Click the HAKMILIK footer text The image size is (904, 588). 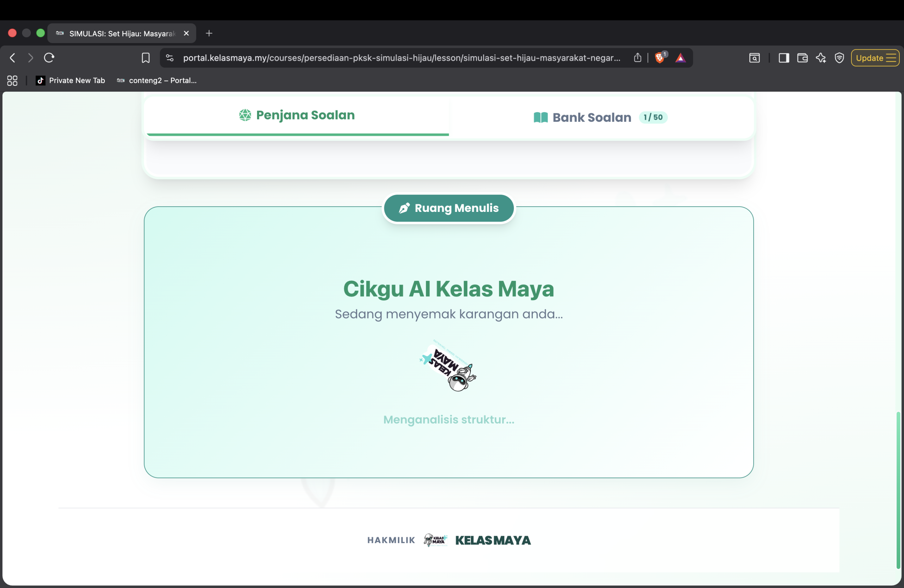pyautogui.click(x=391, y=541)
